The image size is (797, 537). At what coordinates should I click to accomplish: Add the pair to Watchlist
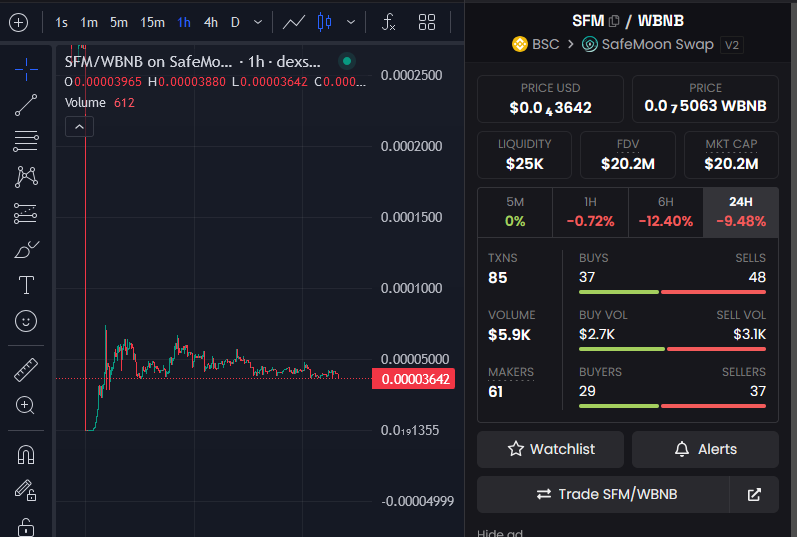point(550,450)
